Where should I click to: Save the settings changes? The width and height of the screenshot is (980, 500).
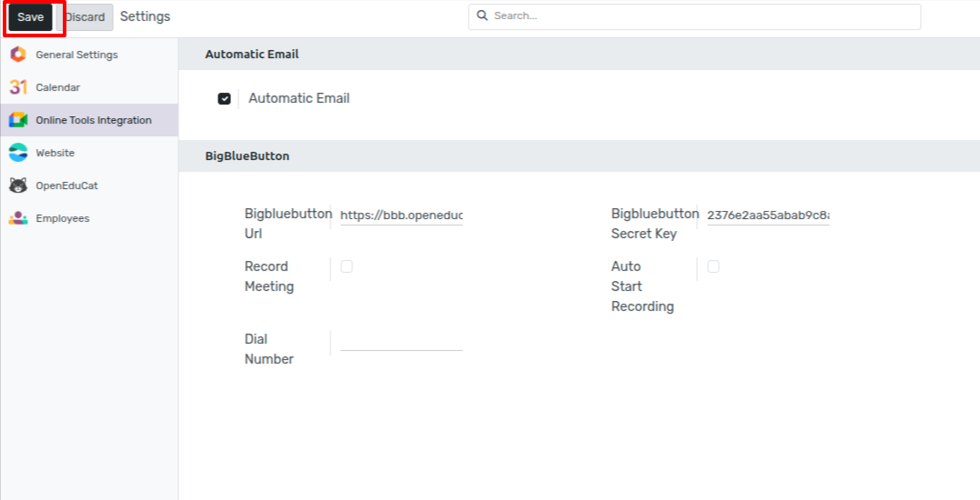point(31,17)
